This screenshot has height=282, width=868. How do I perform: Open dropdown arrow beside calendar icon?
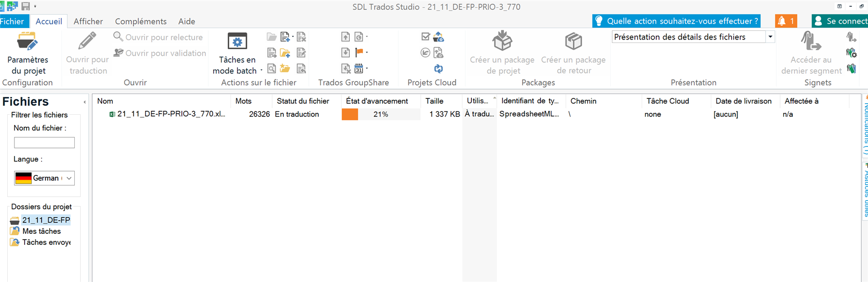367,68
